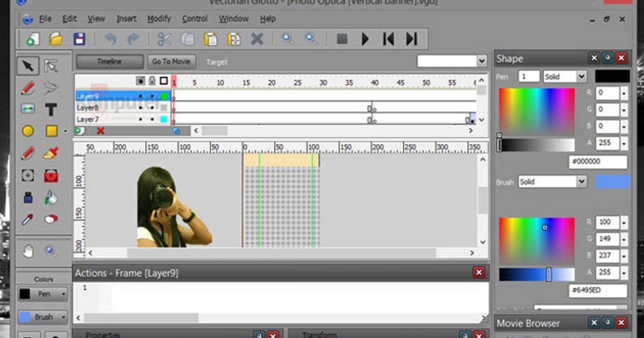This screenshot has width=644, height=338.
Task: Toggle visibility dot of Layer8
Action: click(141, 107)
